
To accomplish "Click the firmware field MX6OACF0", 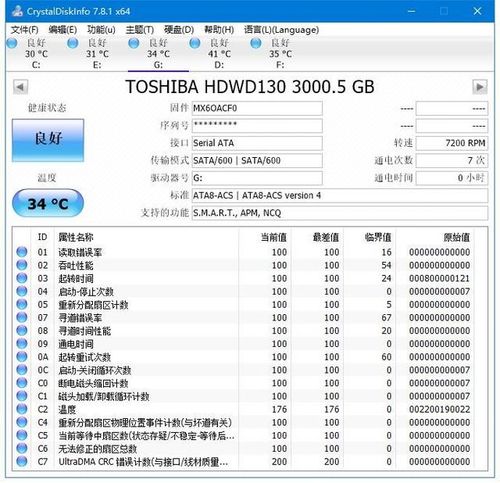I will tap(257, 109).
